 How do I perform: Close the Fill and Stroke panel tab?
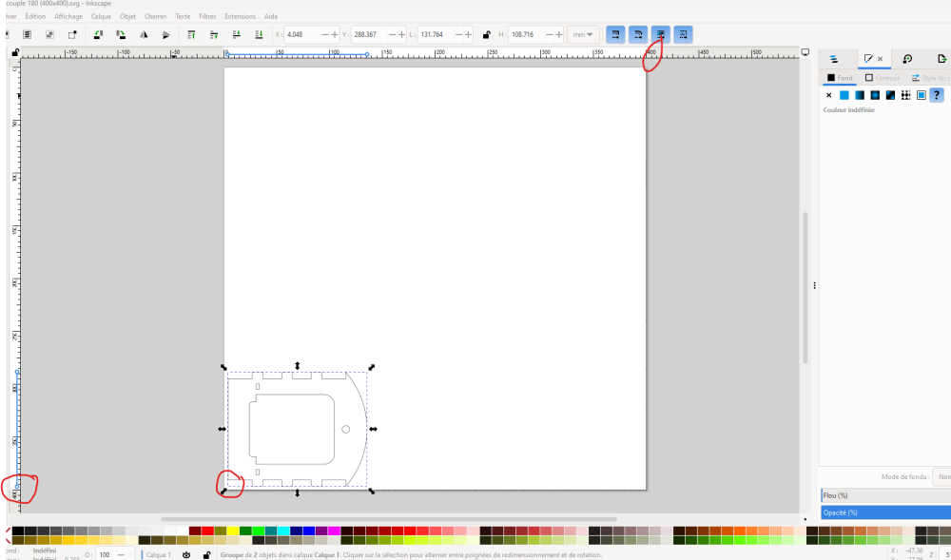pos(880,59)
